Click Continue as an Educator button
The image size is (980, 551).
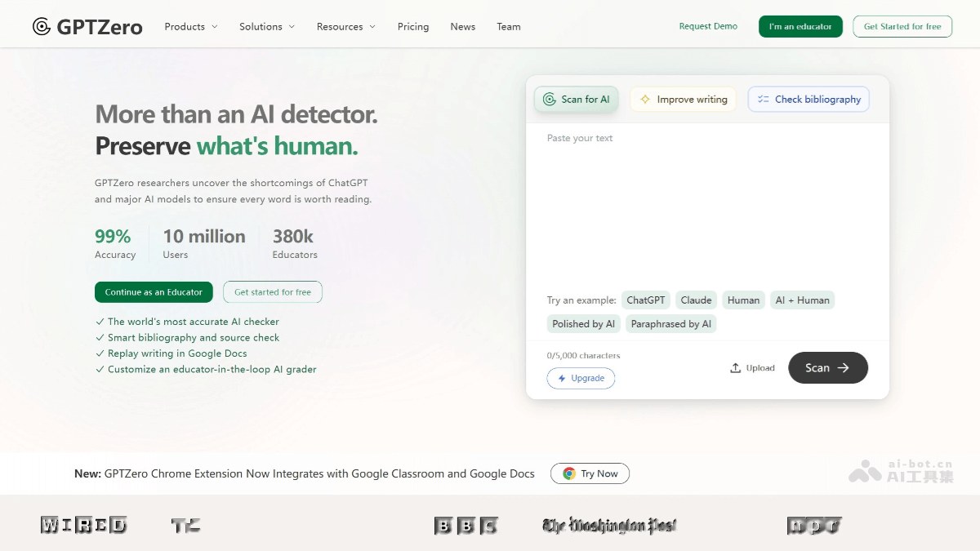pyautogui.click(x=154, y=292)
